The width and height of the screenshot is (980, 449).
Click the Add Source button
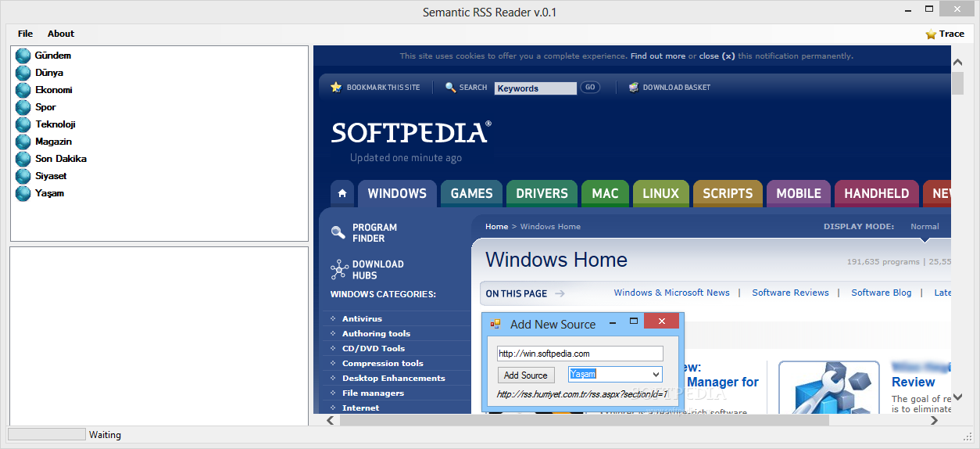[526, 375]
